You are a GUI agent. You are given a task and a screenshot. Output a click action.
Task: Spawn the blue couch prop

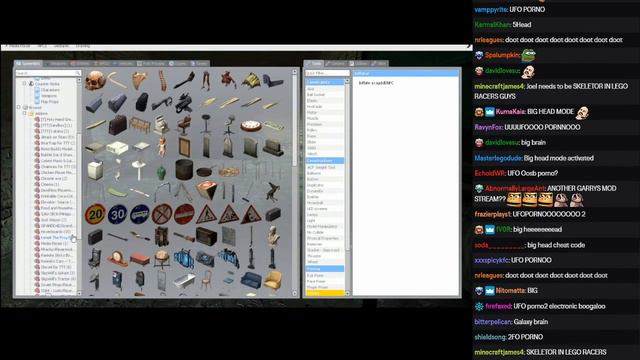point(251,281)
